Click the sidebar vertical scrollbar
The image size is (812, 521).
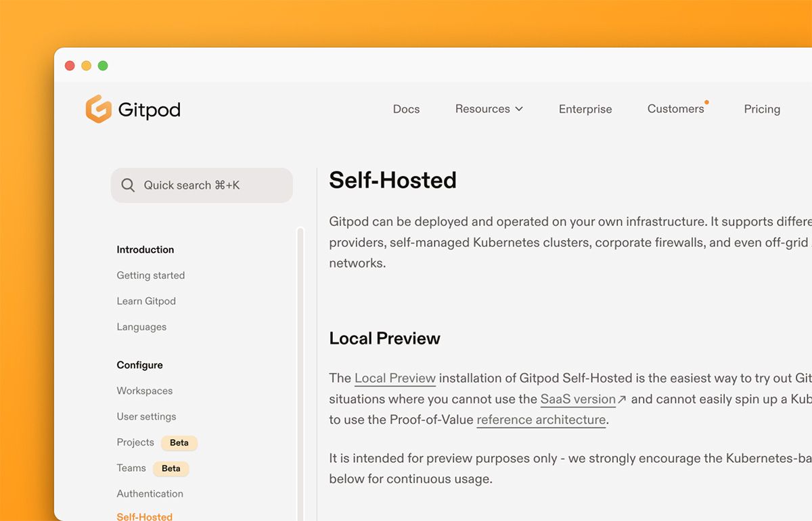300,373
